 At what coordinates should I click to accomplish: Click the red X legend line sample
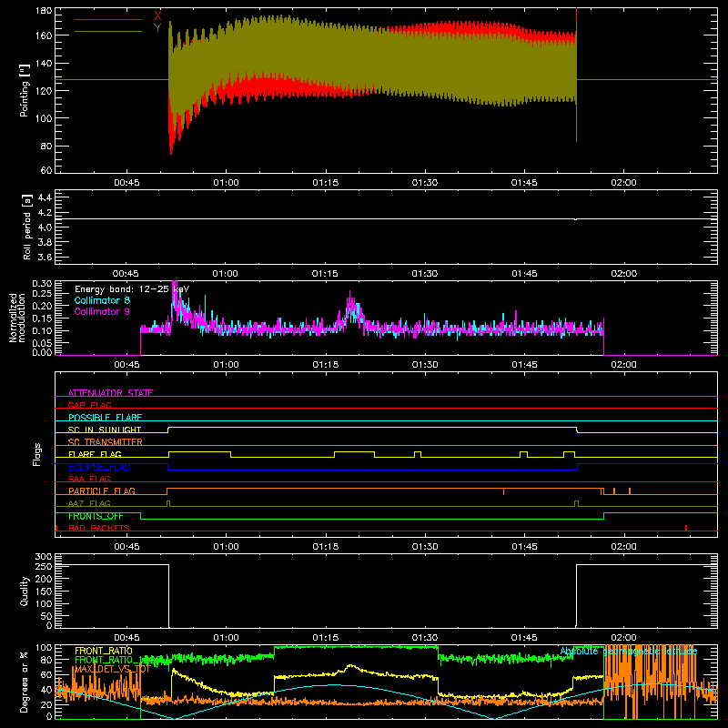108,19
